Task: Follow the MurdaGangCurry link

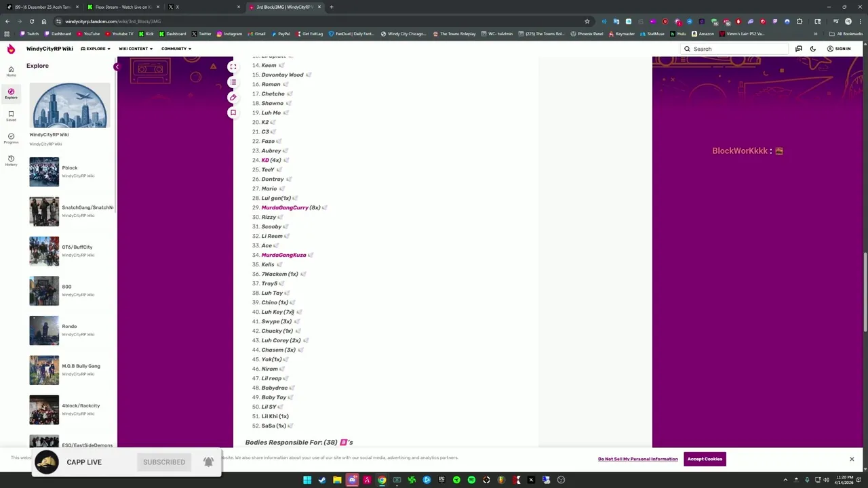Action: [285, 207]
